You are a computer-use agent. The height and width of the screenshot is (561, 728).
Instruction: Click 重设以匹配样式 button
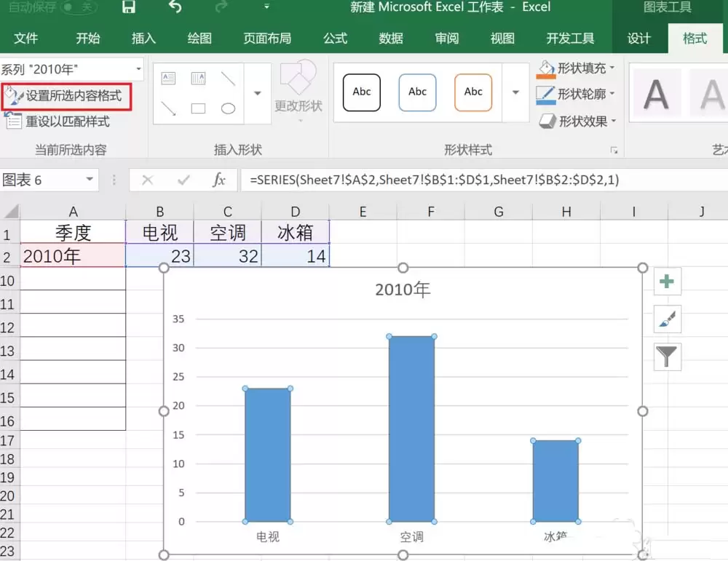click(58, 122)
